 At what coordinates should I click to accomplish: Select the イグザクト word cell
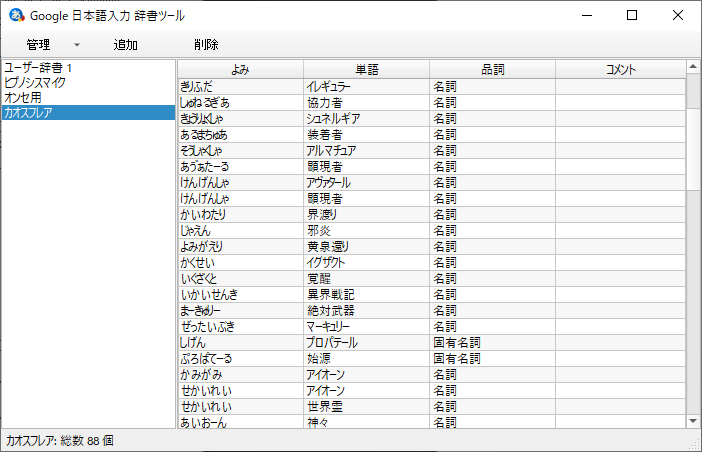(366, 263)
